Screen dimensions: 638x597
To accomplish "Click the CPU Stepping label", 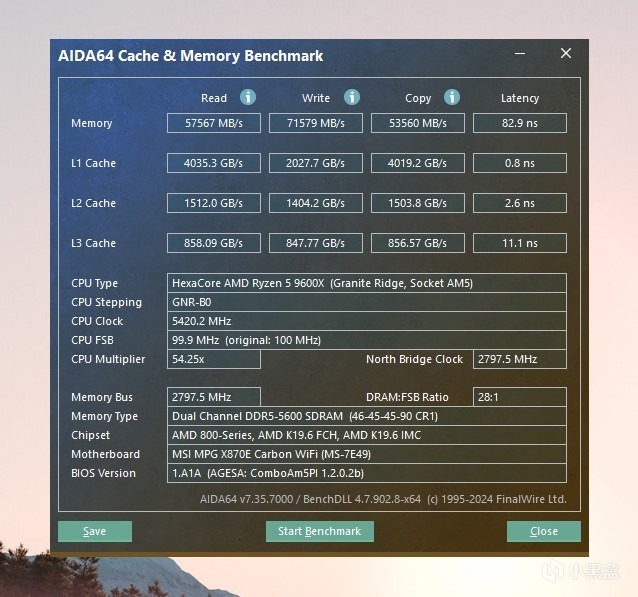I will pos(107,302).
